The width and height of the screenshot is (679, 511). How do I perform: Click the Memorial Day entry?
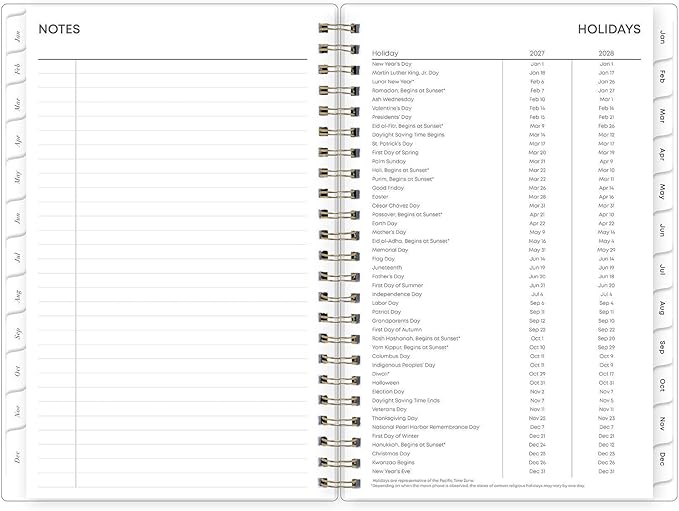pyautogui.click(x=390, y=250)
